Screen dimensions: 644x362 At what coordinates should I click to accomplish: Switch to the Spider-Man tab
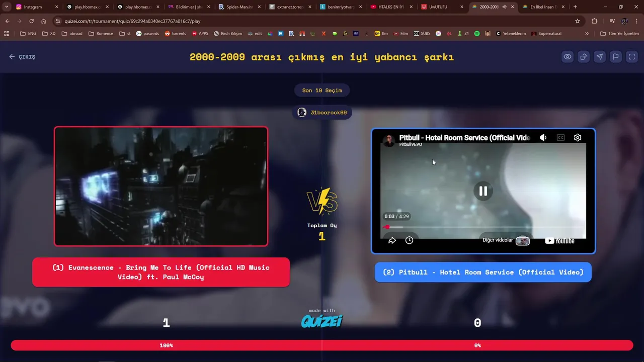[239, 7]
